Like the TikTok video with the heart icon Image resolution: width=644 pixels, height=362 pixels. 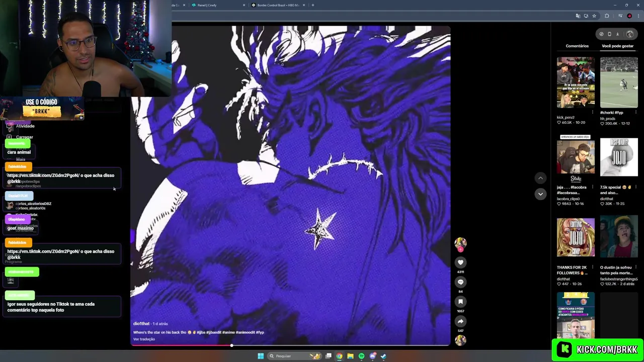[460, 262]
